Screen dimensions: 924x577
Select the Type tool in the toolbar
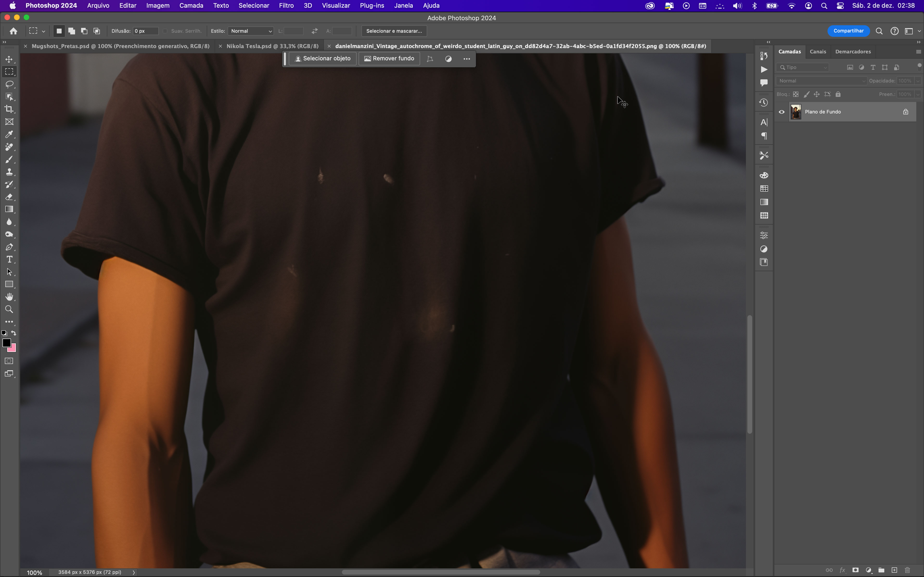10,259
